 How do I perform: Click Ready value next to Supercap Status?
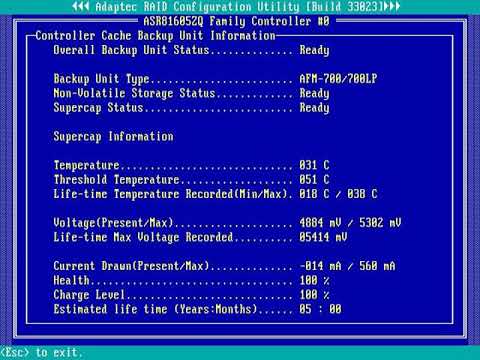pyautogui.click(x=314, y=108)
